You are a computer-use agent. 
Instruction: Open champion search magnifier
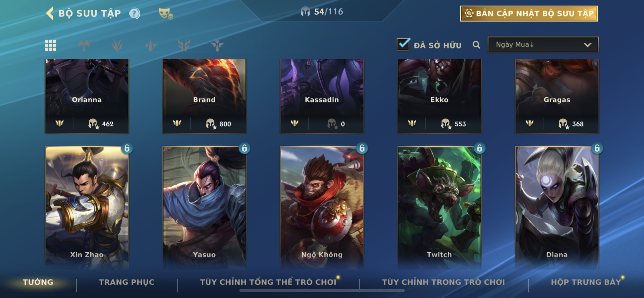(x=476, y=45)
